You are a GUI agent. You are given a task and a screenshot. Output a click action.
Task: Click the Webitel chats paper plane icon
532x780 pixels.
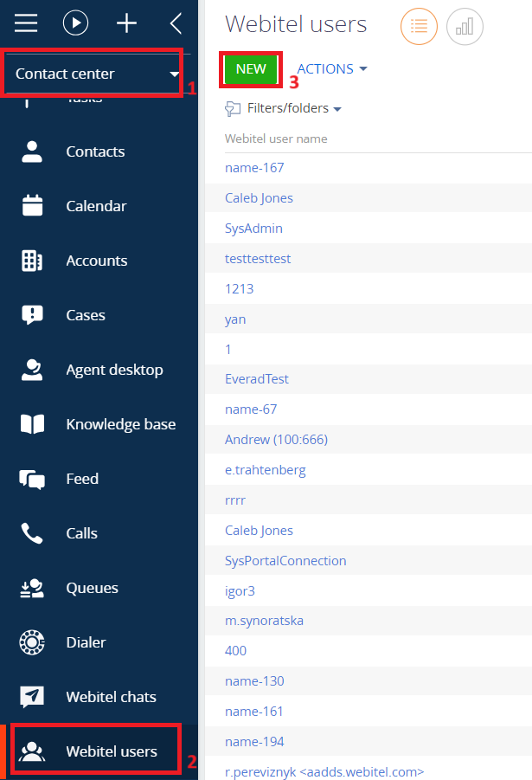pyautogui.click(x=32, y=696)
